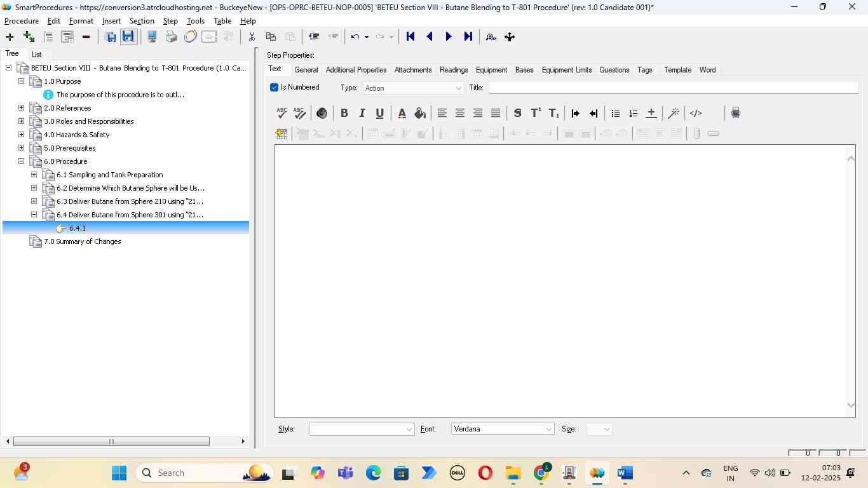The height and width of the screenshot is (488, 868).
Task: Click the superscript T icon
Action: coord(536,113)
